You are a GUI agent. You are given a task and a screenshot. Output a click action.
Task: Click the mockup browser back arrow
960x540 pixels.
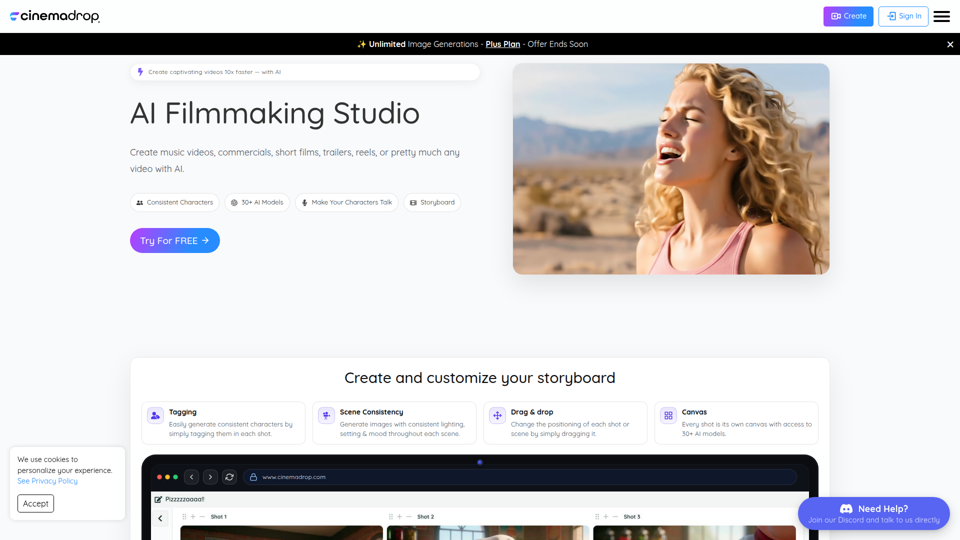(192, 477)
